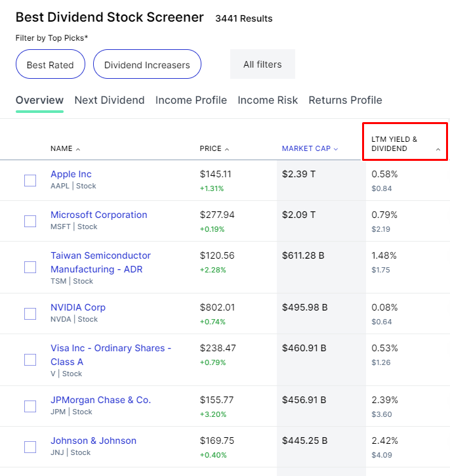Select the Overview tab
This screenshot has width=450, height=476.
click(x=39, y=100)
